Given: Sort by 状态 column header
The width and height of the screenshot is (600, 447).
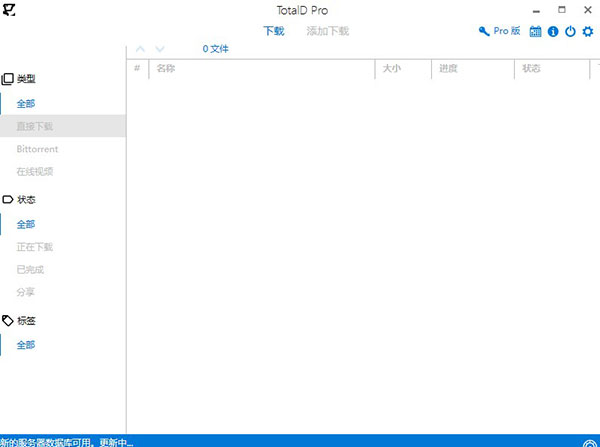Looking at the screenshot, I should (552, 69).
